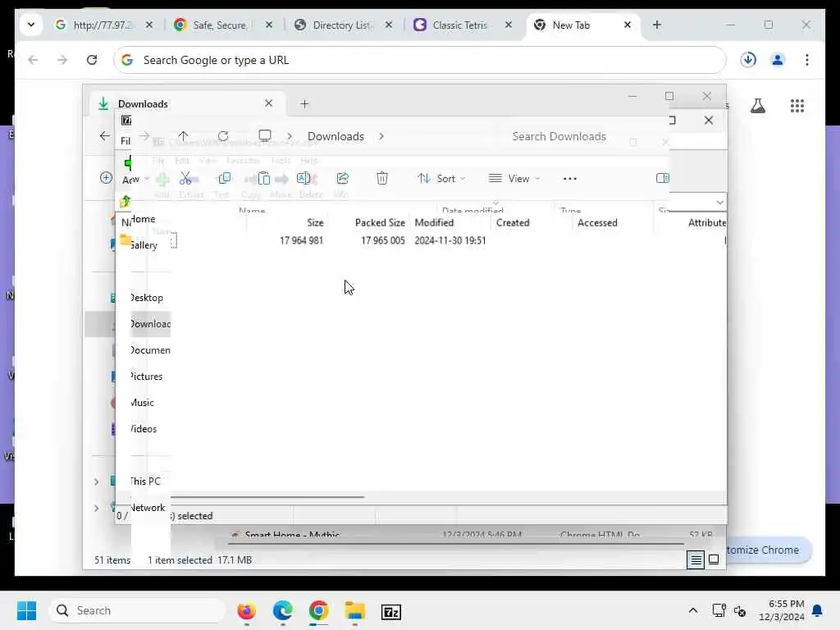Image resolution: width=840 pixels, height=630 pixels.
Task: Open the Google apps grid icon
Action: pyautogui.click(x=797, y=106)
